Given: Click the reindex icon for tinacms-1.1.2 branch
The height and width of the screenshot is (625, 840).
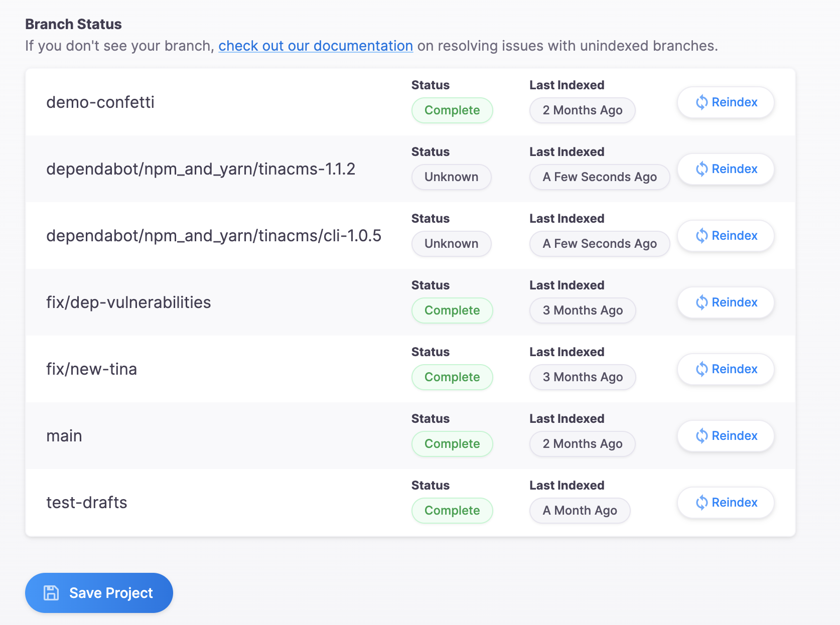Looking at the screenshot, I should click(702, 169).
